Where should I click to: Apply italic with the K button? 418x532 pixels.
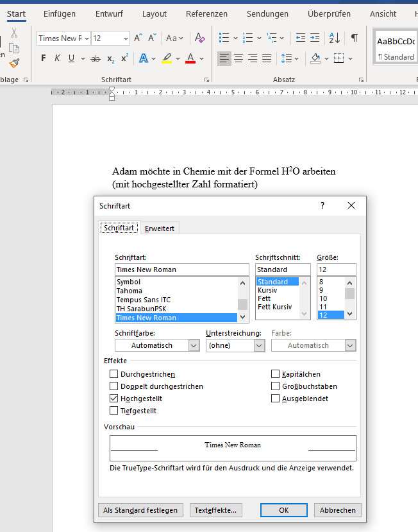pyautogui.click(x=57, y=58)
